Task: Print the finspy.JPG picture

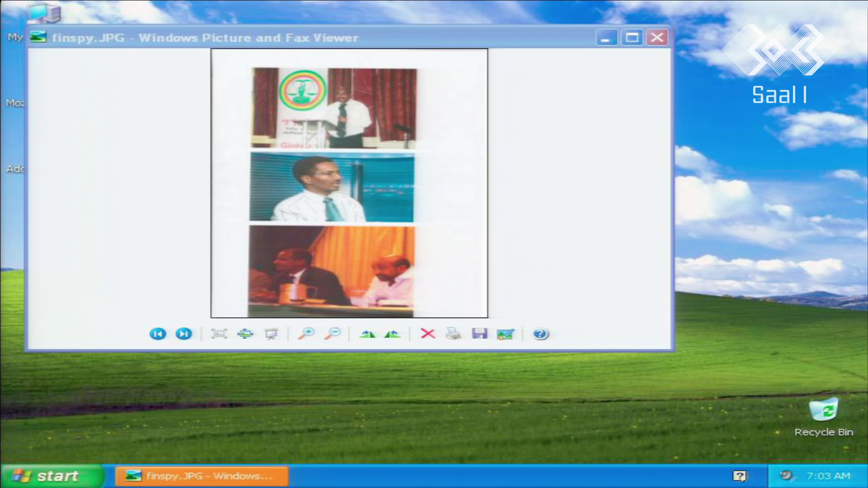Action: click(453, 334)
